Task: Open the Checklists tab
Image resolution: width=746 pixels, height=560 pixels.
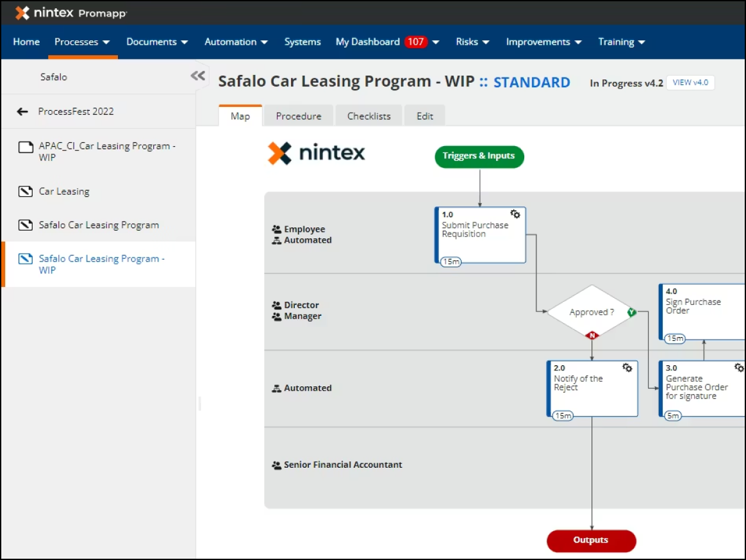Action: 369,116
